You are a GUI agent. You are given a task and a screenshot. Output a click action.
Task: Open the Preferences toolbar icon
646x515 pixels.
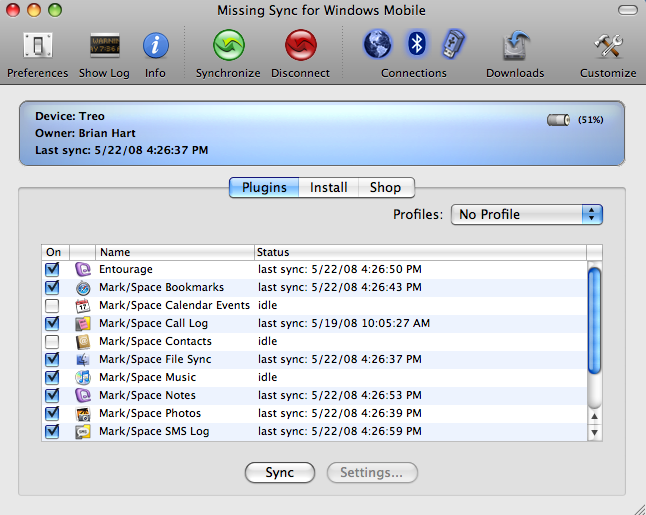point(38,46)
